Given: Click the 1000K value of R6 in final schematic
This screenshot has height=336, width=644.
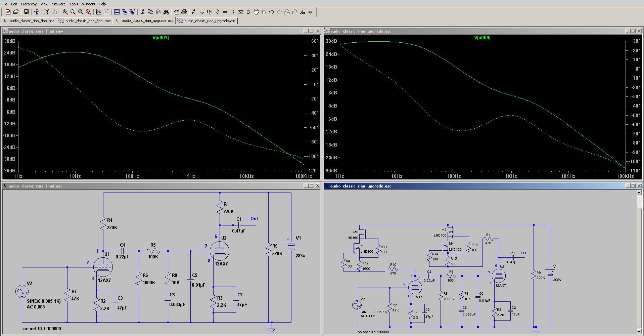Looking at the screenshot, I should [x=149, y=283].
